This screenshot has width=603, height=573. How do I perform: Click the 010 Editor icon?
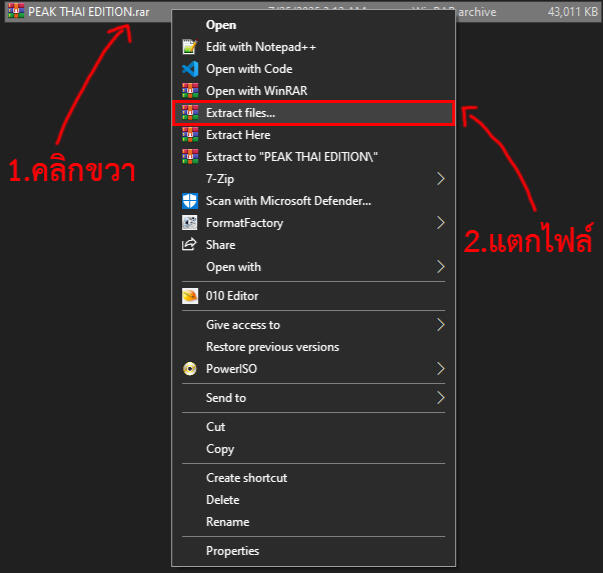point(190,296)
